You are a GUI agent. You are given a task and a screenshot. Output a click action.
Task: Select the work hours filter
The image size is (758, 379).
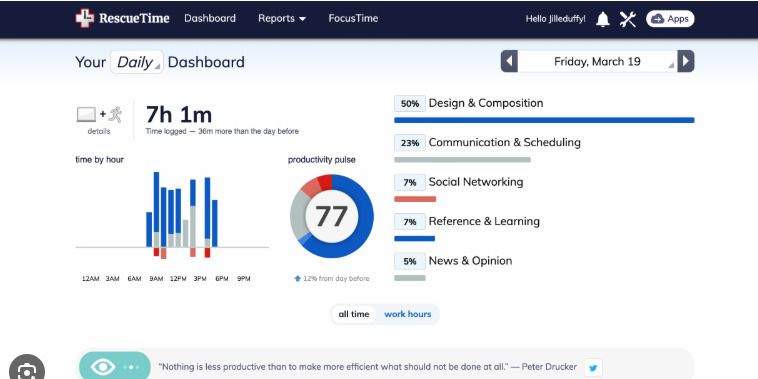tap(408, 314)
